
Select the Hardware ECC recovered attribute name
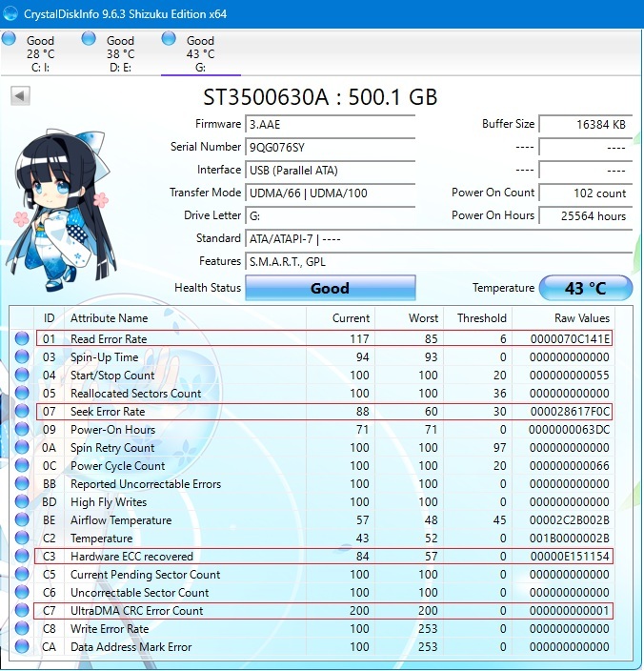pos(131,557)
